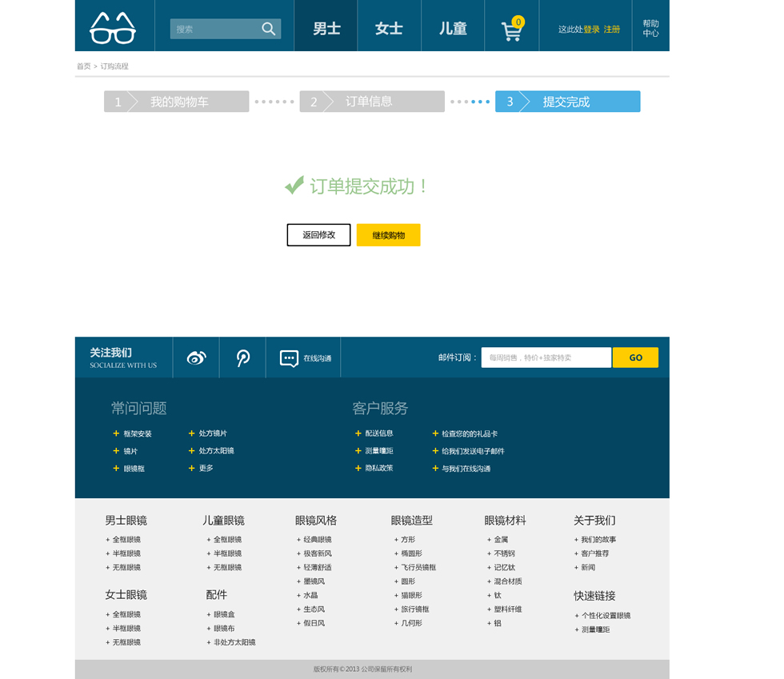
Task: Open 帮助中心 in the header
Action: 650,29
